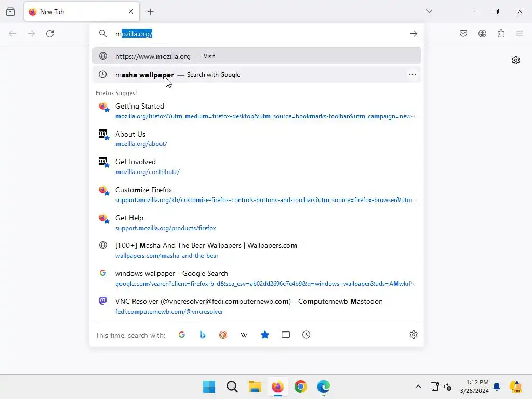Open the muted volume tray icon
532x399 pixels.
click(448, 387)
